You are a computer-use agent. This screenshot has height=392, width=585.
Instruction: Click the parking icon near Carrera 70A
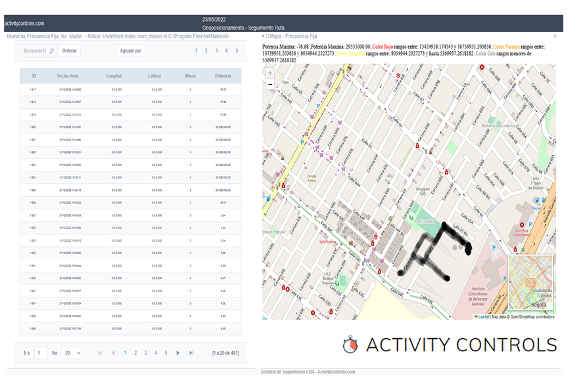[x=318, y=106]
